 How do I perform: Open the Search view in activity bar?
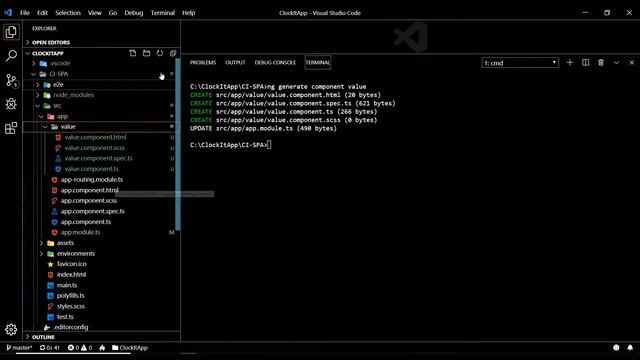(11, 56)
